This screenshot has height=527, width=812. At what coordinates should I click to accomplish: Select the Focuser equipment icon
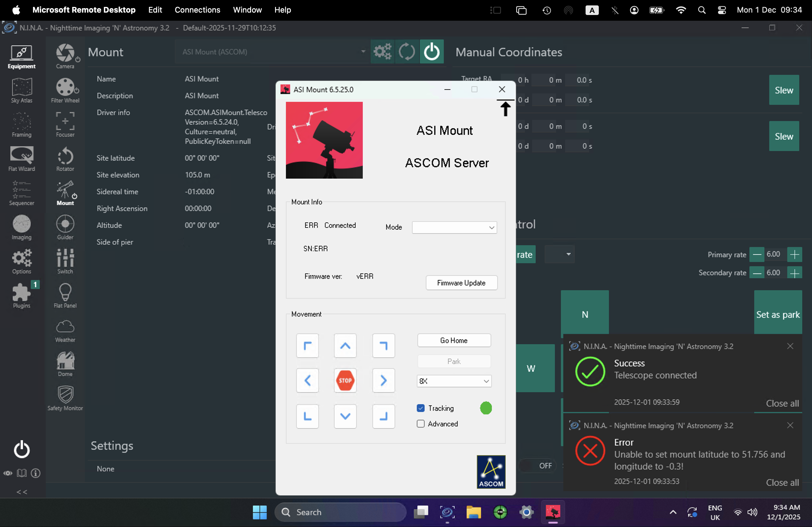(x=65, y=125)
